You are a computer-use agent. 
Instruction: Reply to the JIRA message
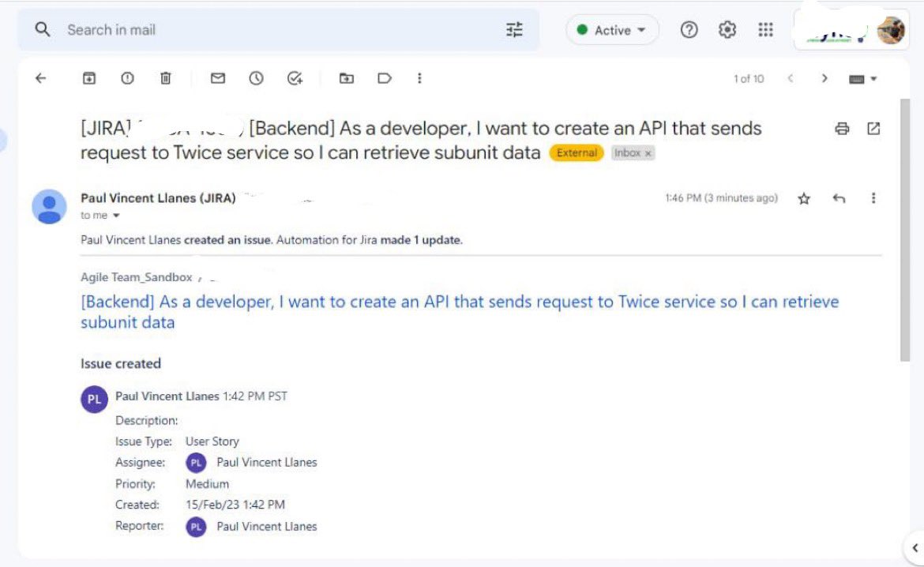pos(839,198)
